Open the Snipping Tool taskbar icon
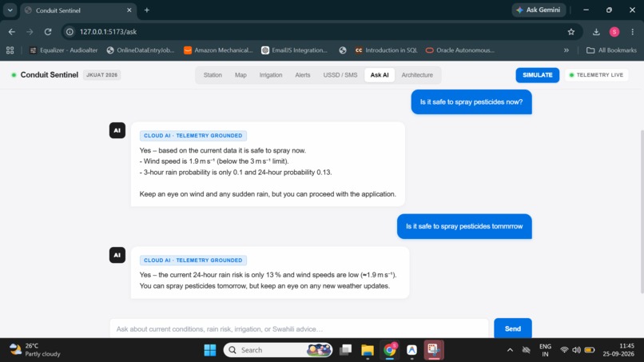 coord(434,350)
